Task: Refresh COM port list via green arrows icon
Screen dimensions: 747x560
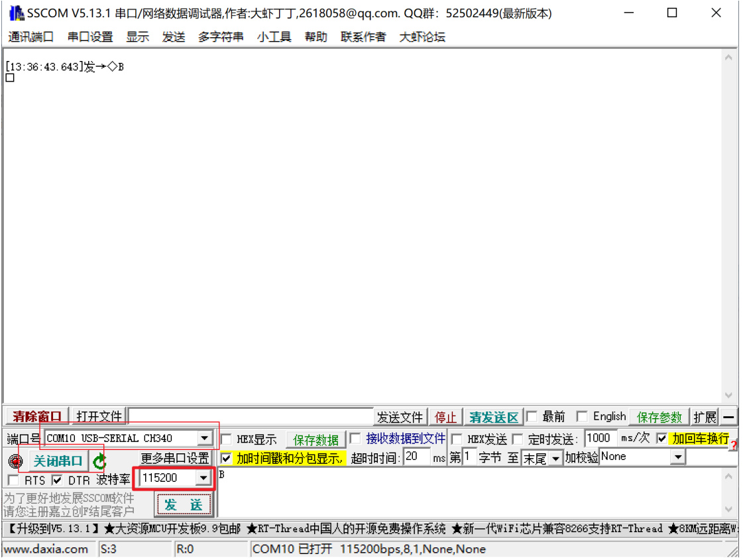Action: pyautogui.click(x=98, y=461)
